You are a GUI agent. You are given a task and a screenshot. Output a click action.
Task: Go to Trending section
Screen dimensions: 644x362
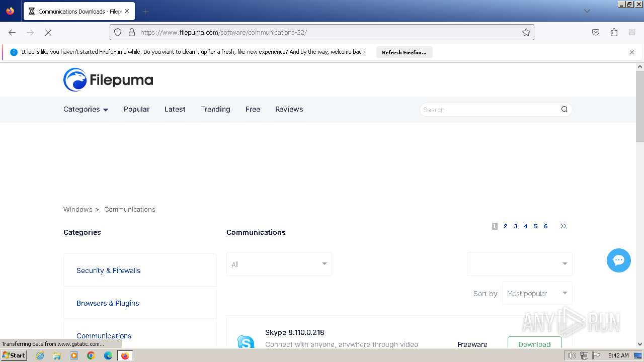point(215,109)
